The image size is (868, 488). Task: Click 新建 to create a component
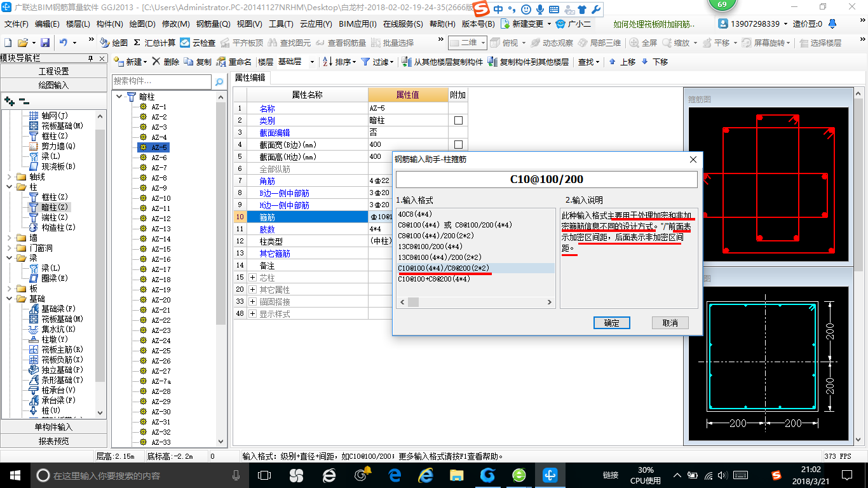pyautogui.click(x=130, y=62)
